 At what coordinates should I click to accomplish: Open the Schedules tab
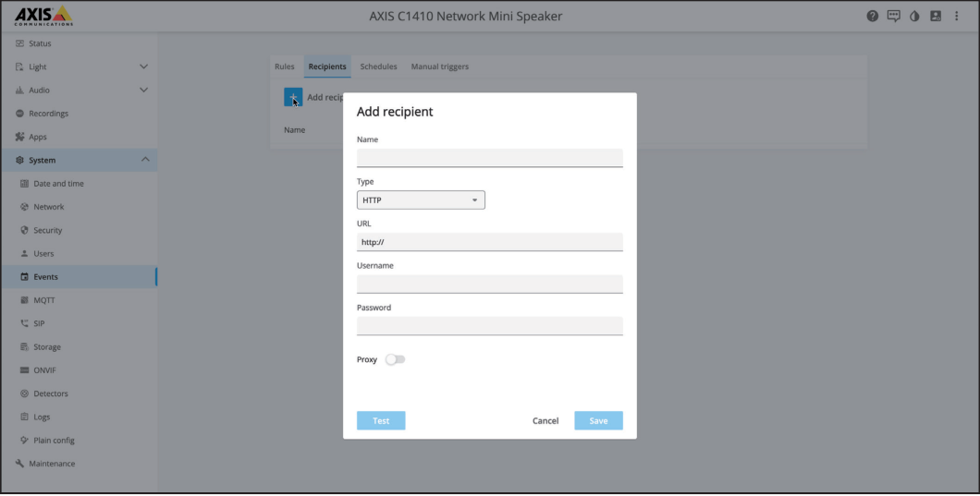tap(379, 67)
